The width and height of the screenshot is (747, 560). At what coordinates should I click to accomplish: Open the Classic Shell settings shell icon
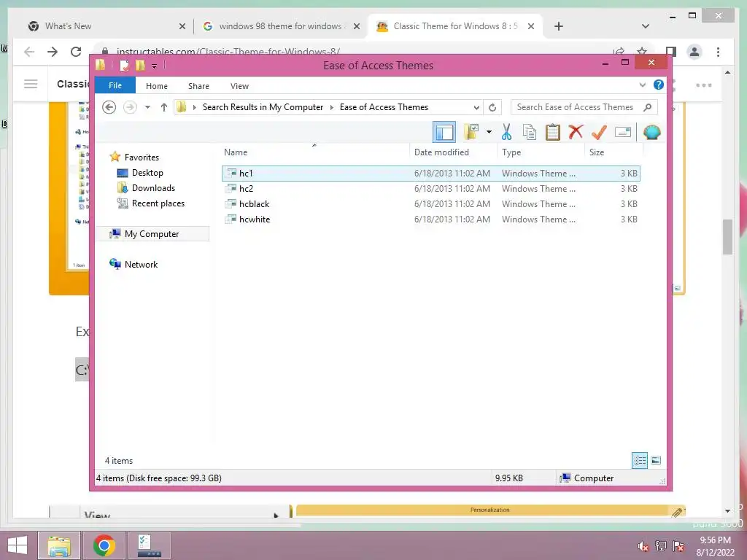pos(651,132)
